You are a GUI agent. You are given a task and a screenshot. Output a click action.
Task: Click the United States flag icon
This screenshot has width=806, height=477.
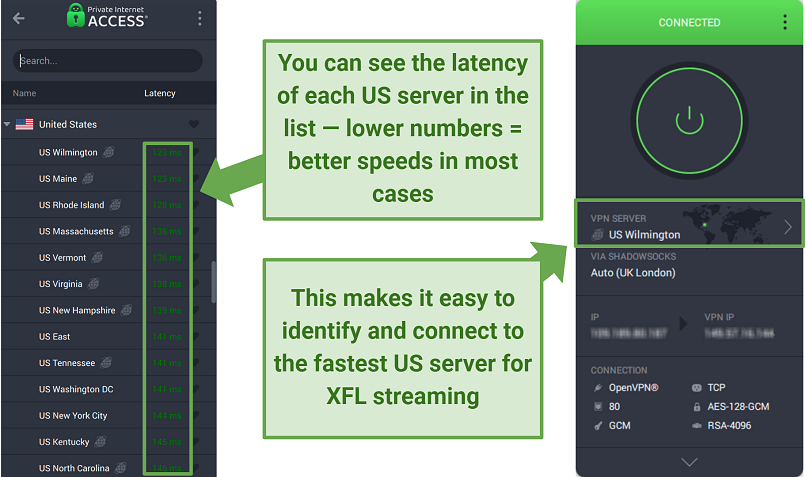(x=24, y=124)
